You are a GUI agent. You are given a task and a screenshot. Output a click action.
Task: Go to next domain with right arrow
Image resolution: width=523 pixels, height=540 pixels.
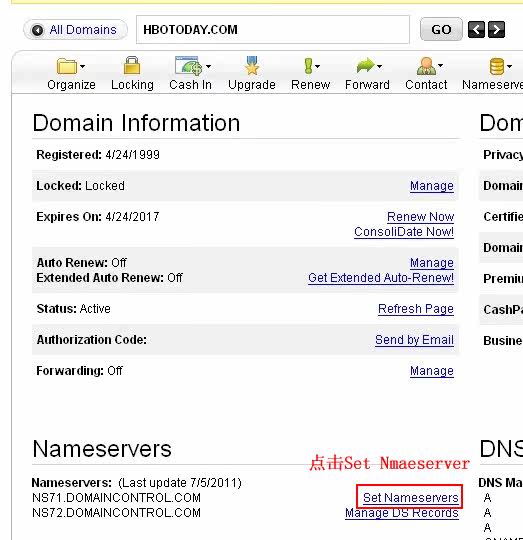[496, 30]
